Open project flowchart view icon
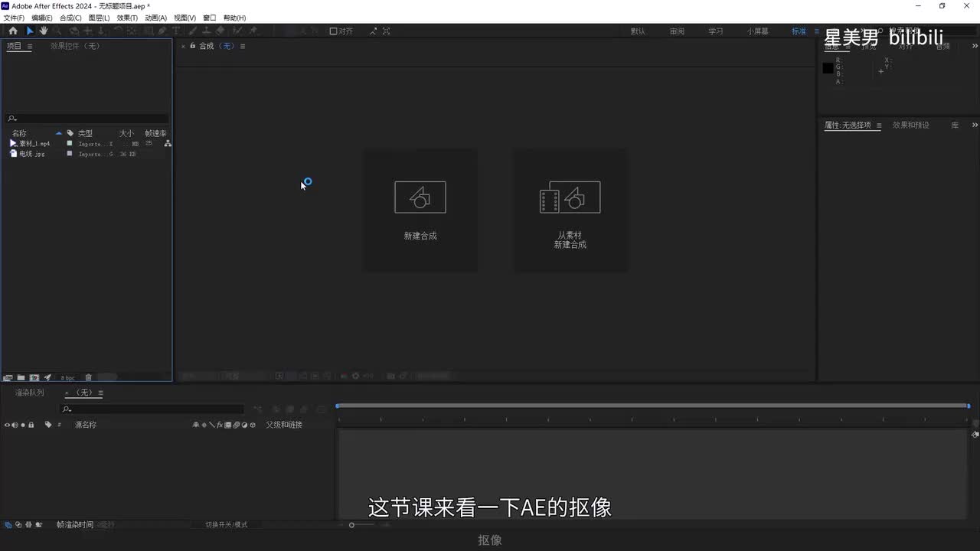This screenshot has width=980, height=551. tap(168, 143)
